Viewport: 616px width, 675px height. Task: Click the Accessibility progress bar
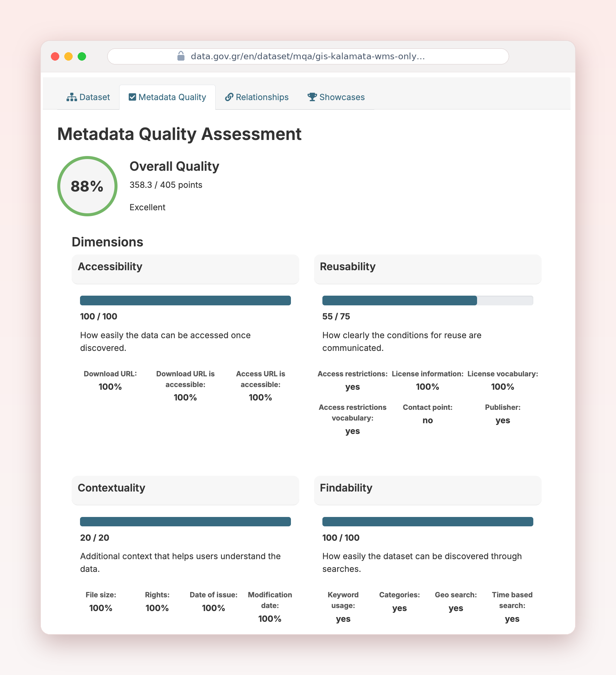[x=185, y=300]
